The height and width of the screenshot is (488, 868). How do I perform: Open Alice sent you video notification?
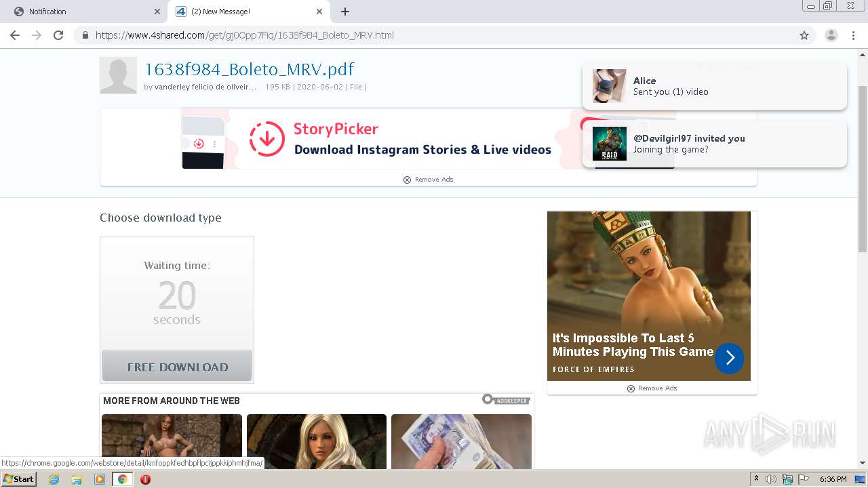(x=715, y=86)
